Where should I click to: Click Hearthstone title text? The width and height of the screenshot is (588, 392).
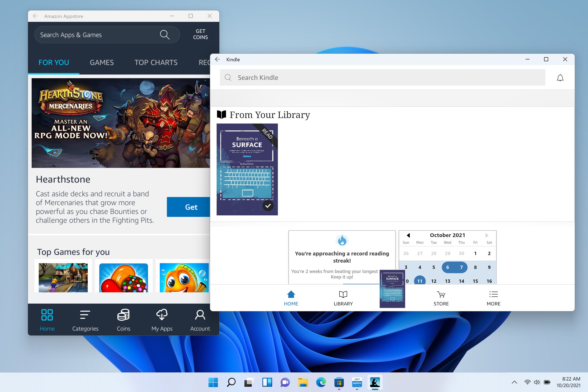[63, 179]
